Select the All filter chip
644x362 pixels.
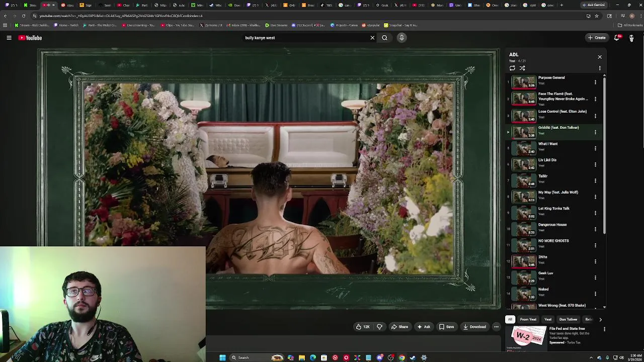pos(510,319)
